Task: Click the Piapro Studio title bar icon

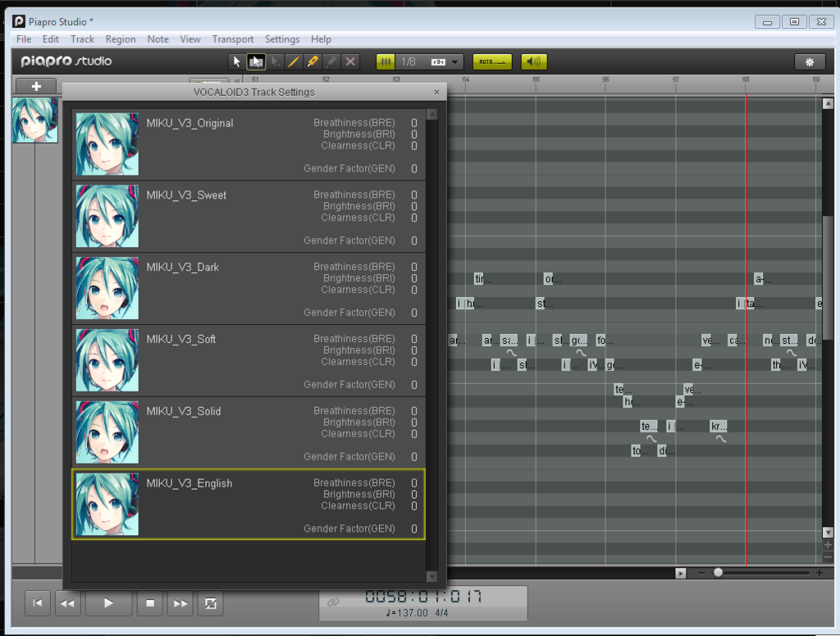Action: (x=19, y=21)
